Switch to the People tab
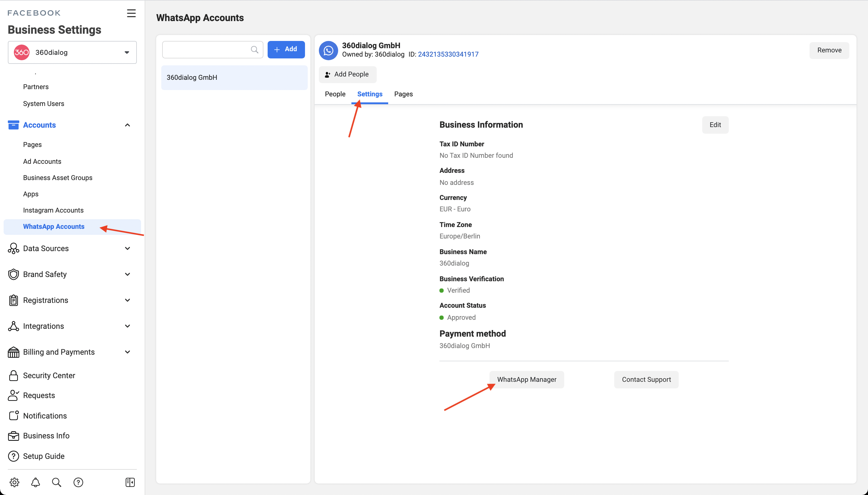Image resolution: width=868 pixels, height=495 pixels. pyautogui.click(x=335, y=94)
